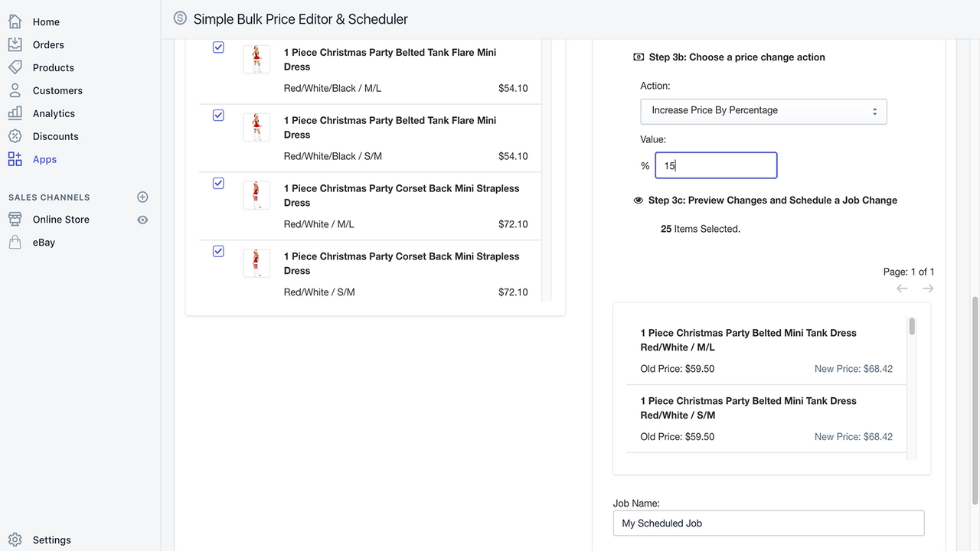Screen dimensions: 980x551
Task: View Online Store using the eye icon
Action: pyautogui.click(x=142, y=220)
